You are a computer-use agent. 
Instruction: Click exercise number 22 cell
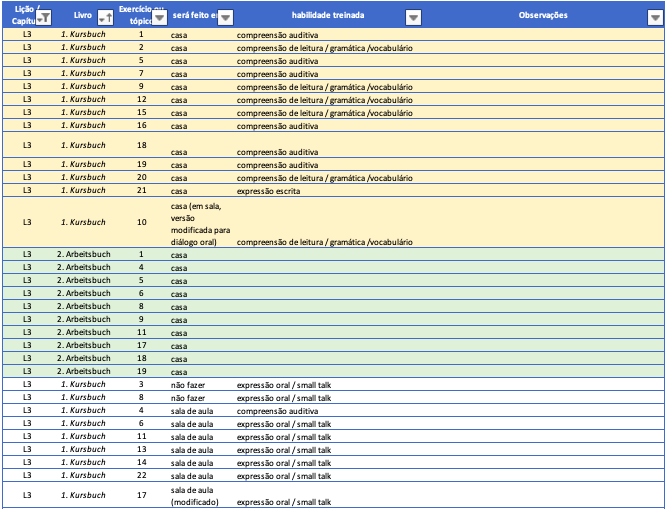141,475
